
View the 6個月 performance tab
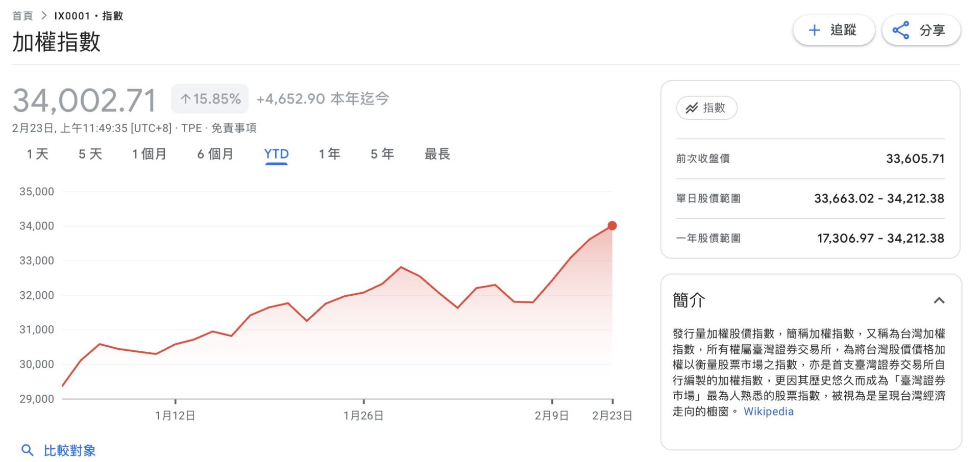(x=215, y=153)
